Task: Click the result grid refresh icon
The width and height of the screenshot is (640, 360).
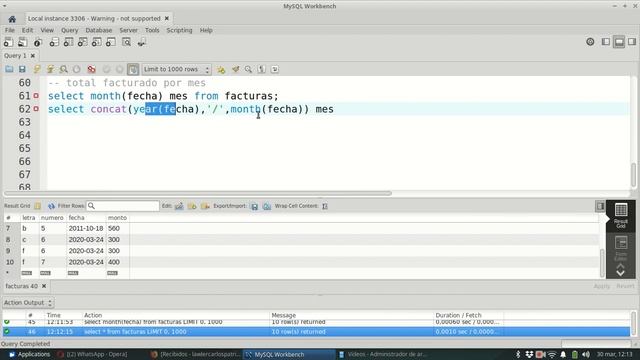Action: click(x=51, y=206)
